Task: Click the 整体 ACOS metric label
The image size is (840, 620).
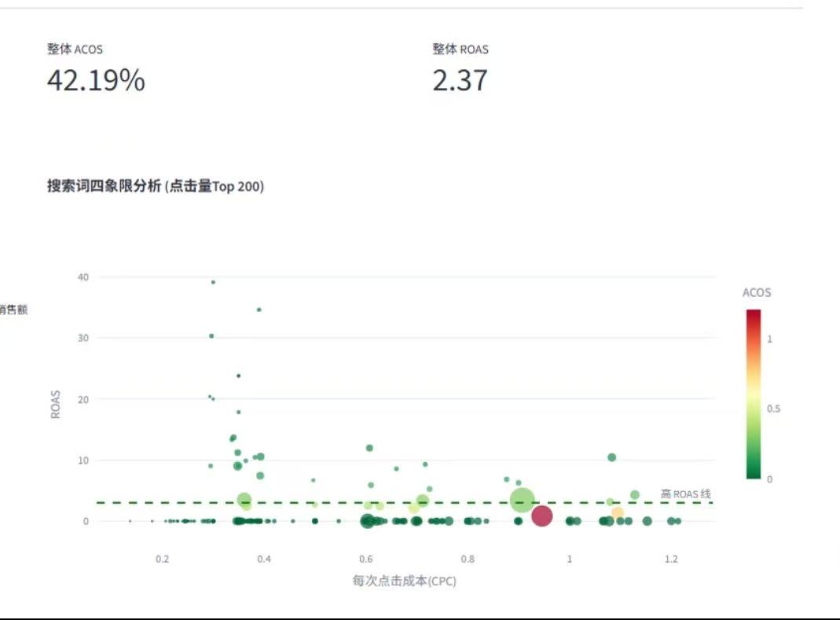Action: (x=75, y=50)
